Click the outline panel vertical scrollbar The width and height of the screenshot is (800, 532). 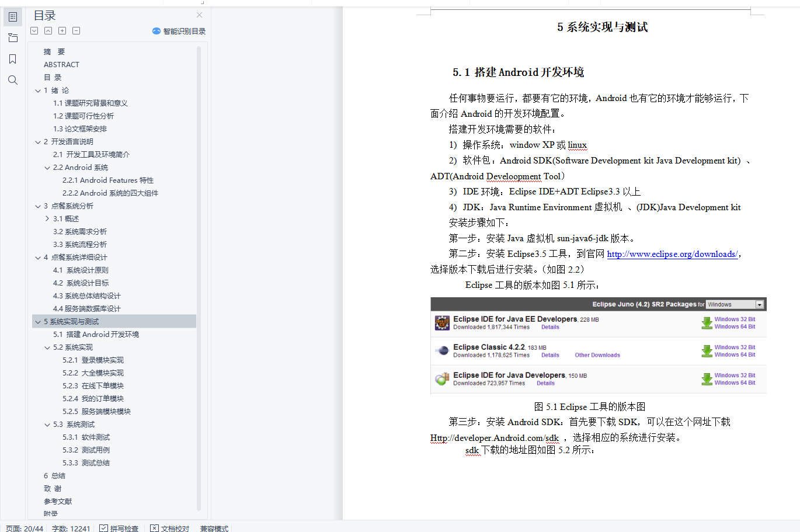coord(199,279)
